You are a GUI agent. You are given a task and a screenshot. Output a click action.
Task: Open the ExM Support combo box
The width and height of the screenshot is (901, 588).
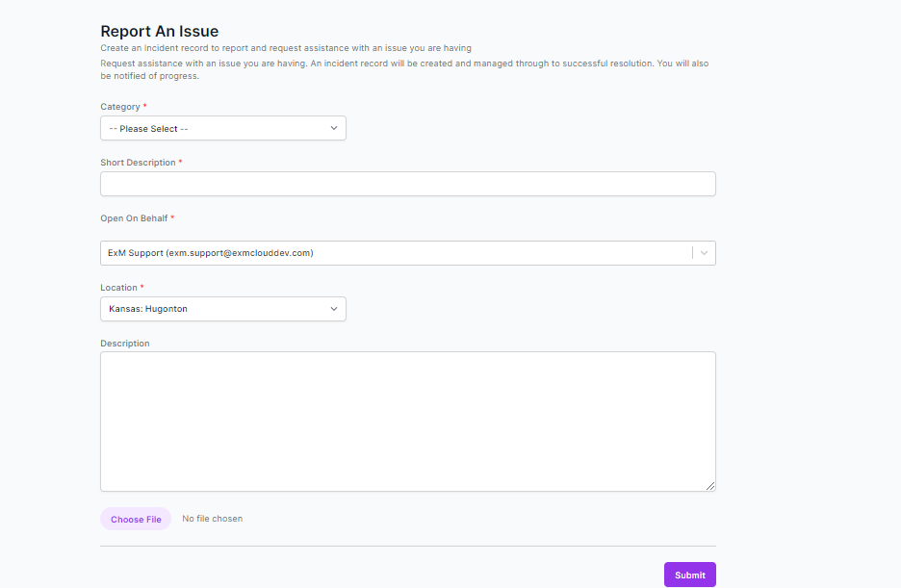pyautogui.click(x=408, y=253)
